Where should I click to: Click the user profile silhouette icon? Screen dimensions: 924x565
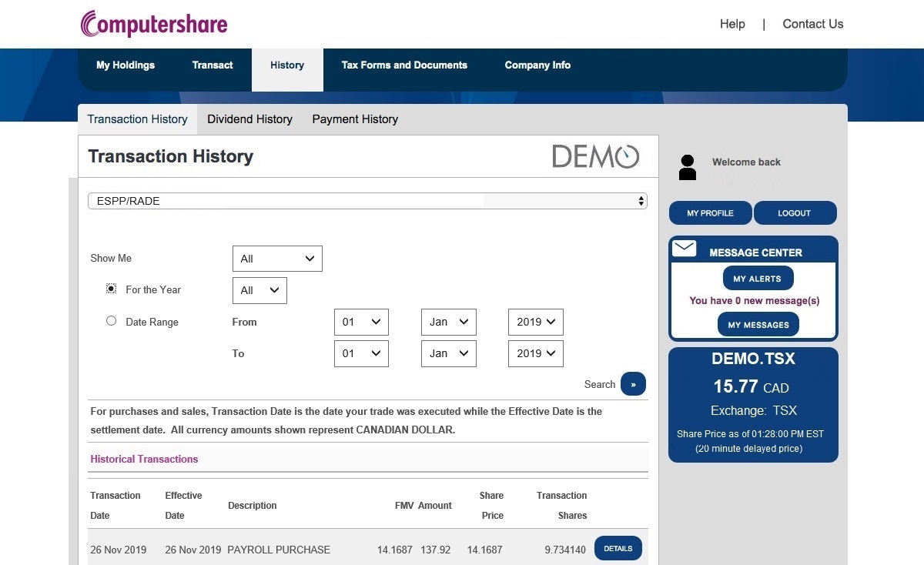tap(688, 167)
